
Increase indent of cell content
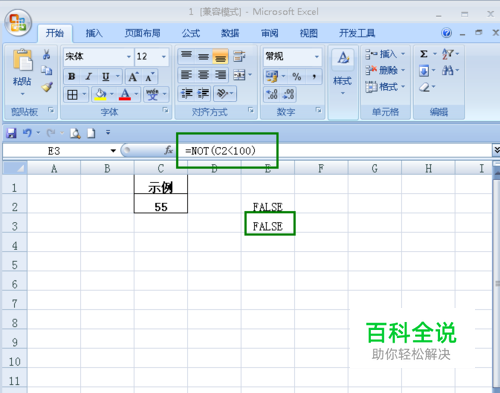tap(203, 94)
